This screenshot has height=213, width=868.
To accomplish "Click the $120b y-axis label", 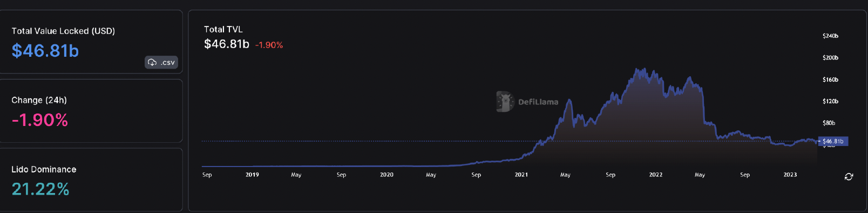I will (830, 101).
